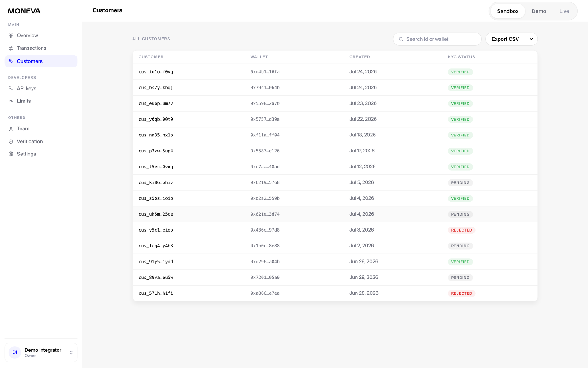Open customer cus_89va…eu5w

point(335,278)
